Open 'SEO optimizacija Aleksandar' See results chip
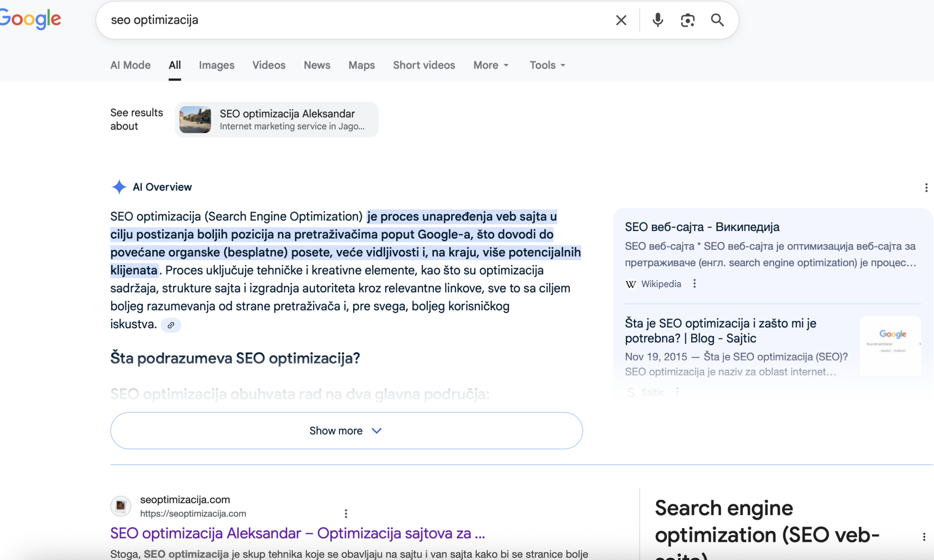Image resolution: width=934 pixels, height=560 pixels. coord(276,119)
